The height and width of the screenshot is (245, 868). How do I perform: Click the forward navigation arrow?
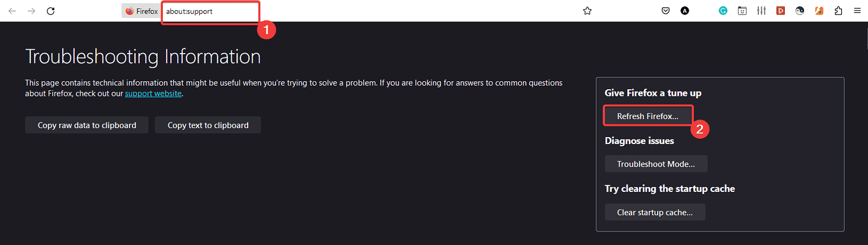coord(32,11)
